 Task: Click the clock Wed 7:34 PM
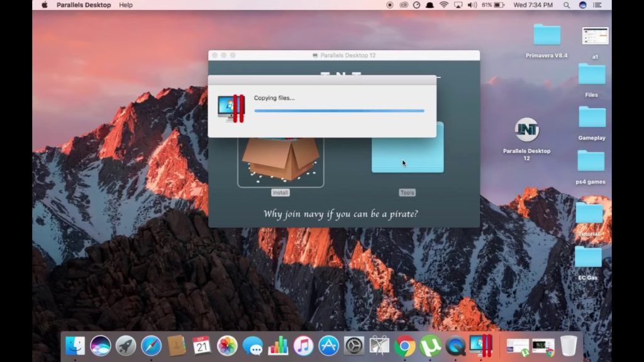pos(533,5)
